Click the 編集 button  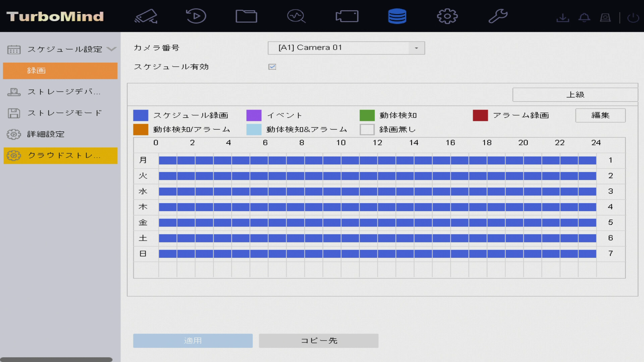click(600, 115)
